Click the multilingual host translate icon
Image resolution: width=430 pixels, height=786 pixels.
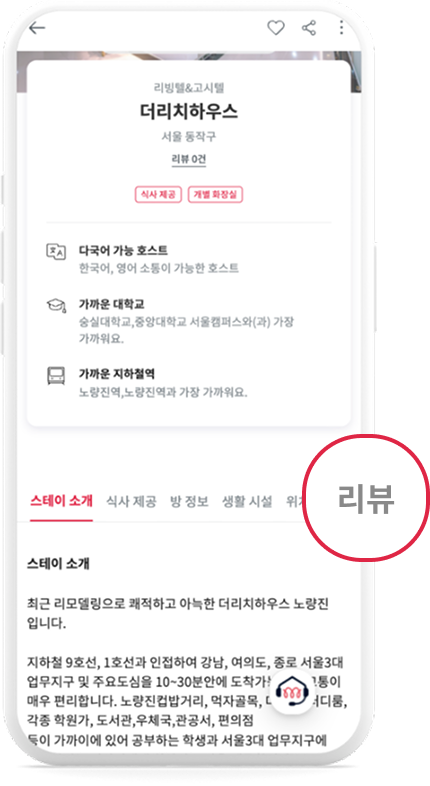point(56,251)
